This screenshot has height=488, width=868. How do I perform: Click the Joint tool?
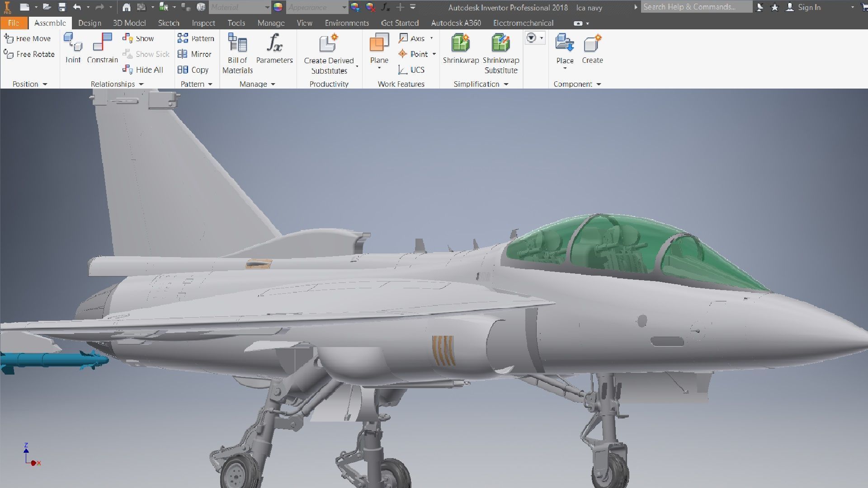click(x=73, y=48)
